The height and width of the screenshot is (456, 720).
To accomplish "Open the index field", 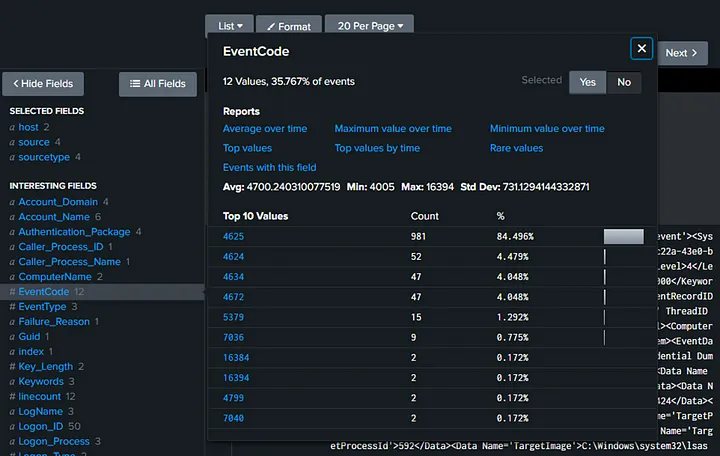I will point(31,352).
